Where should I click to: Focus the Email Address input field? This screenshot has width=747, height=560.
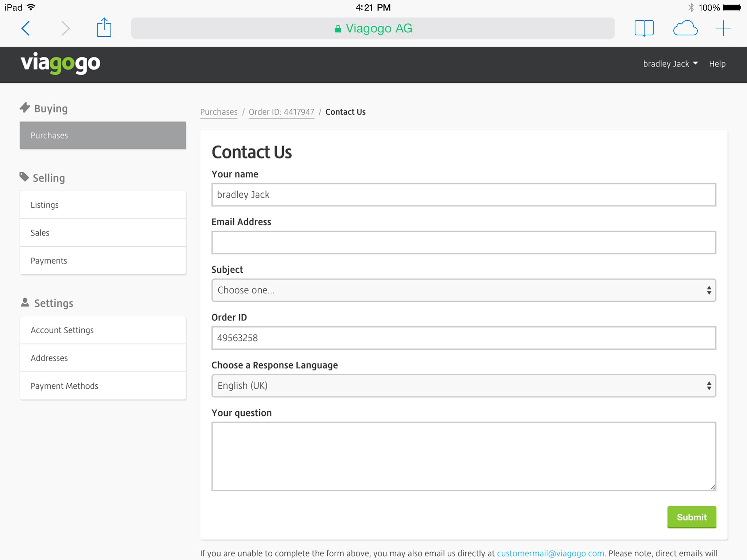coord(463,242)
